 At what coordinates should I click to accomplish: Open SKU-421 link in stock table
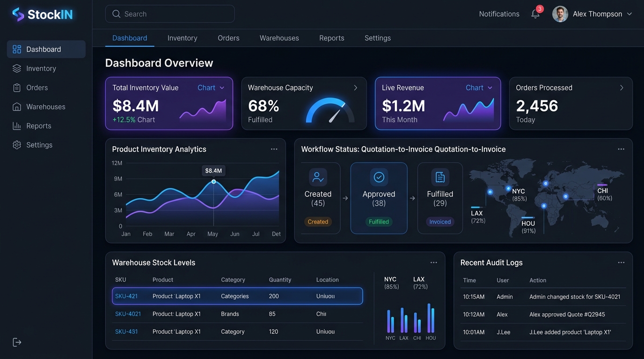126,296
